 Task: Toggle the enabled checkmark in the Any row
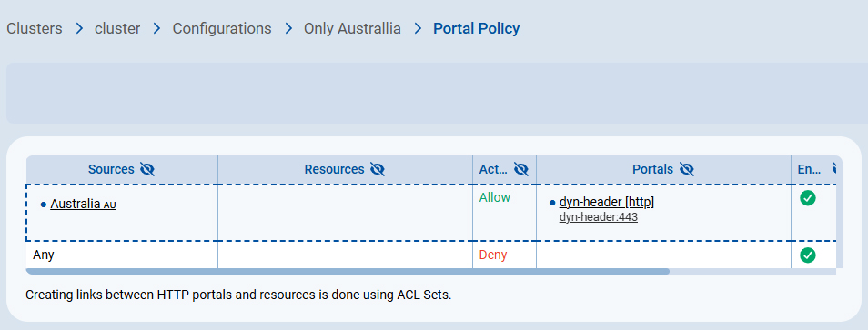coord(808,255)
